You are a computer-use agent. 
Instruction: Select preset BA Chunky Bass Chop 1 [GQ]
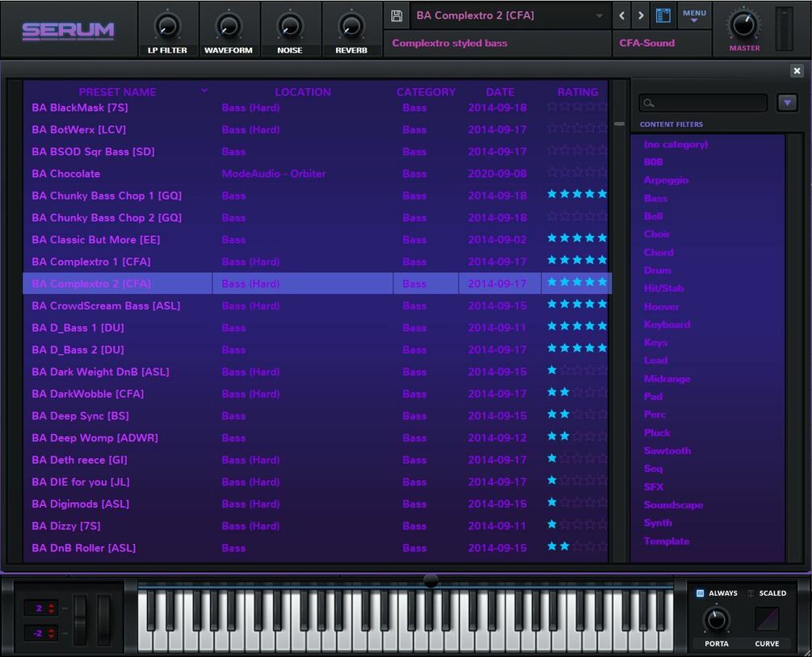click(x=107, y=196)
